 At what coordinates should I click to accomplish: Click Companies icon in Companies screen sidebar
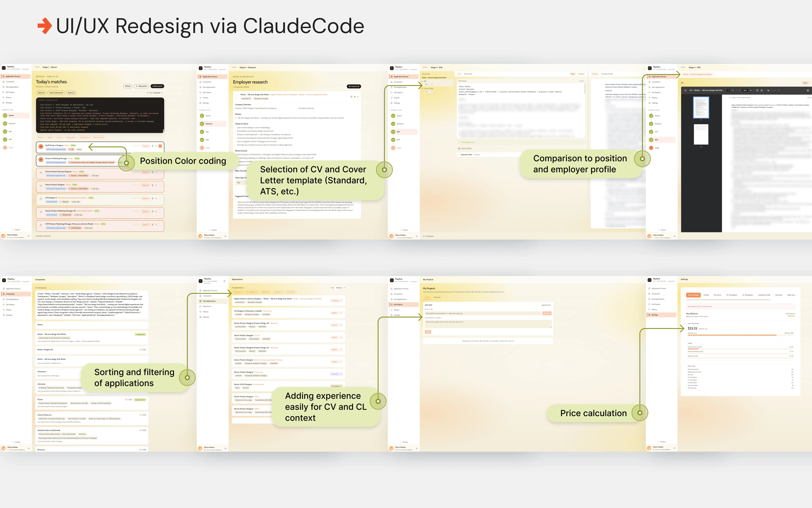click(x=4, y=294)
